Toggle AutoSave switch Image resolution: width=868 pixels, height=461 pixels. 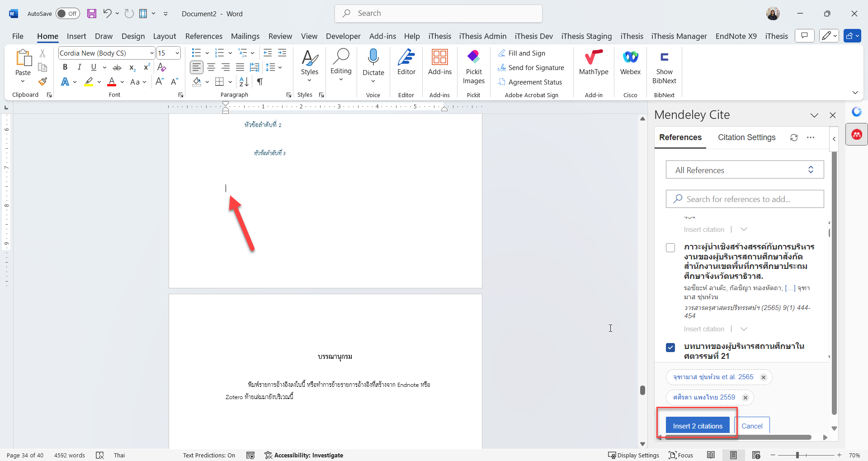point(67,14)
